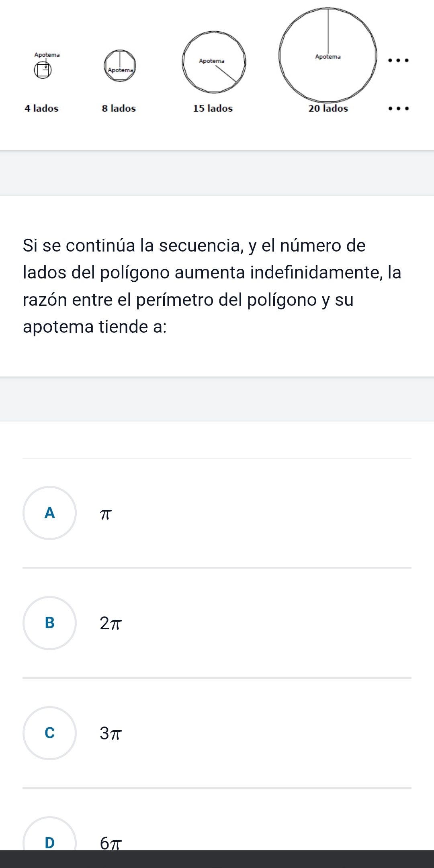Click the circle labeled A

pyautogui.click(x=49, y=513)
